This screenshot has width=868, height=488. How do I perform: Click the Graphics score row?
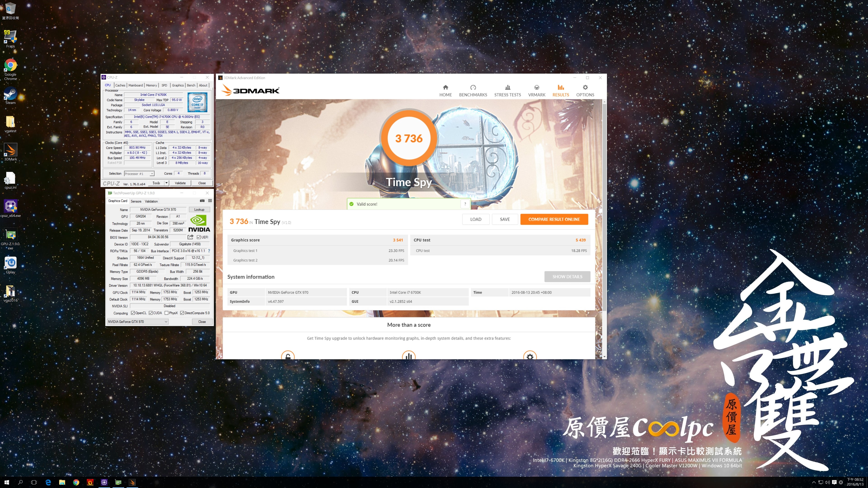click(317, 240)
